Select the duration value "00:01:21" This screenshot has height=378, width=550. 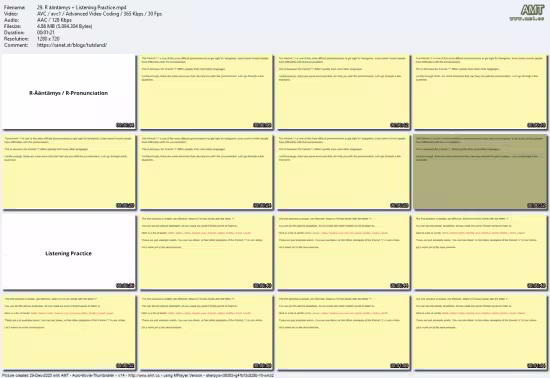[46, 33]
